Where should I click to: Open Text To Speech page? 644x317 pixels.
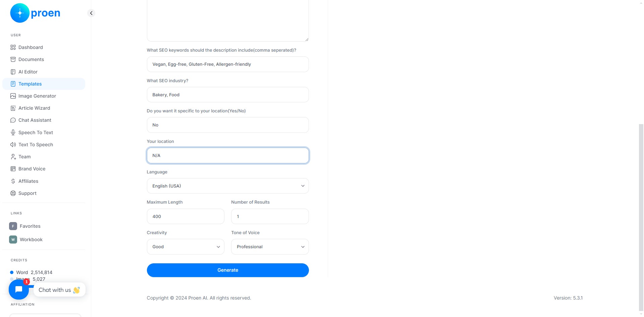(x=44, y=145)
